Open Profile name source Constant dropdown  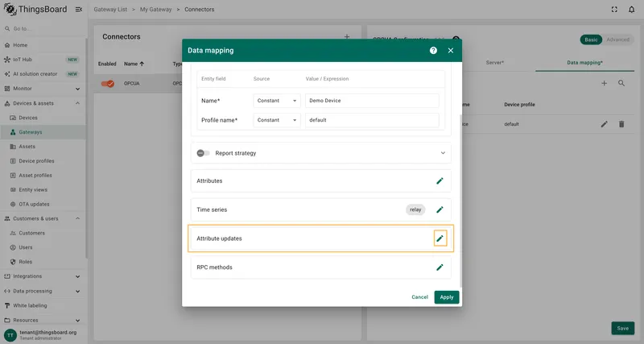(277, 120)
